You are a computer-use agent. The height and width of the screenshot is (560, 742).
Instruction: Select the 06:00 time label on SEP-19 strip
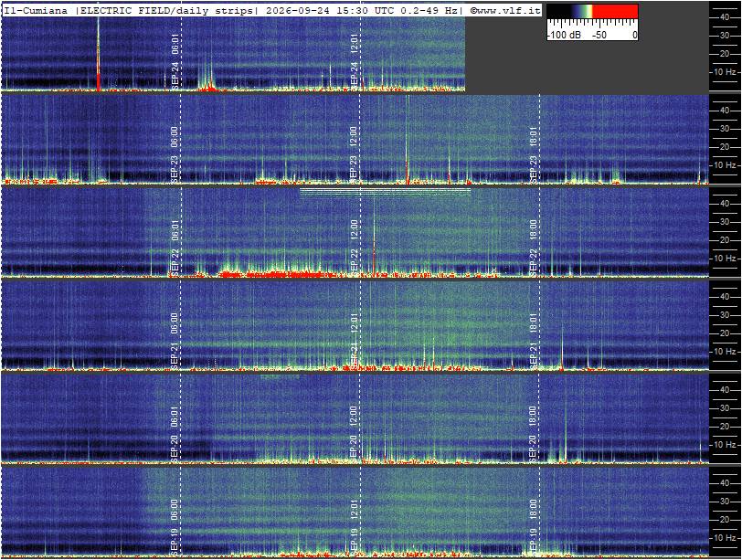(175, 511)
